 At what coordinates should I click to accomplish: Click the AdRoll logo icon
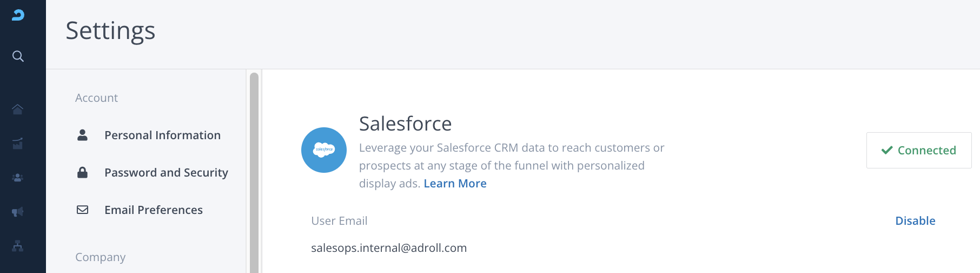[18, 15]
